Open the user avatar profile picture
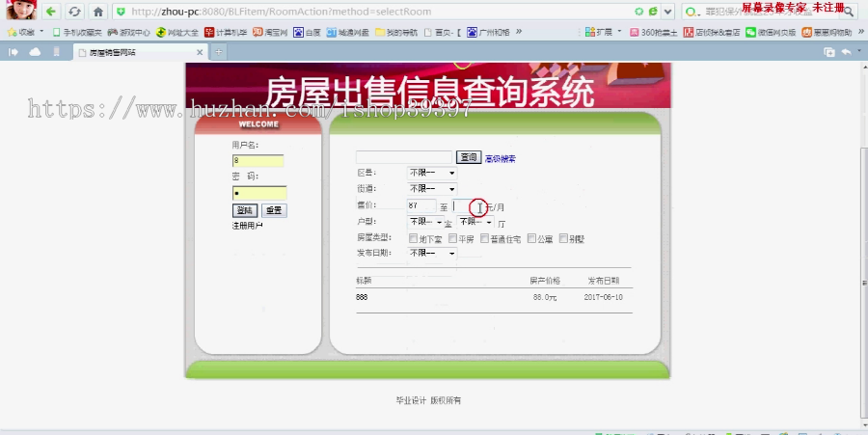The image size is (868, 435). pos(21,10)
